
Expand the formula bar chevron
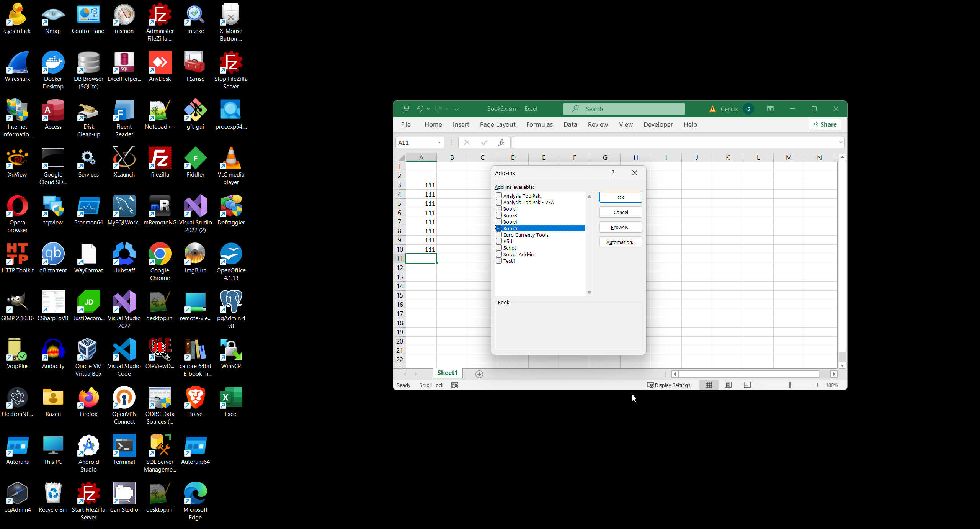tap(841, 142)
